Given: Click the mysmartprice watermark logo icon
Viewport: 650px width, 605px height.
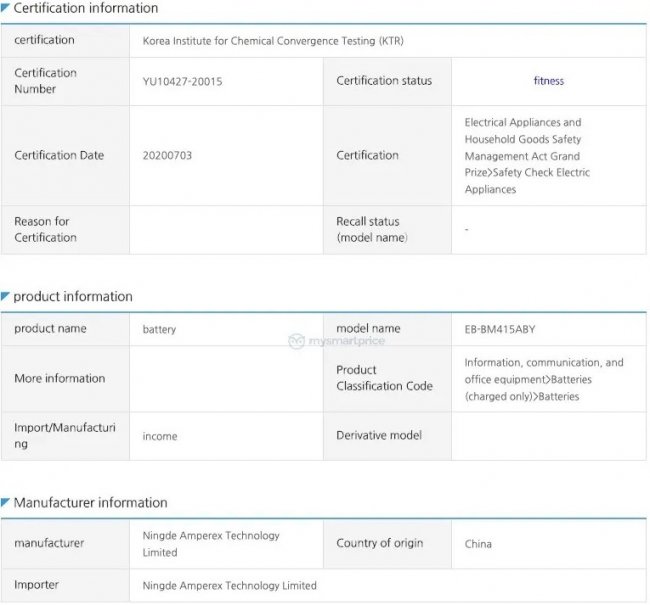Looking at the screenshot, I should coord(296,341).
